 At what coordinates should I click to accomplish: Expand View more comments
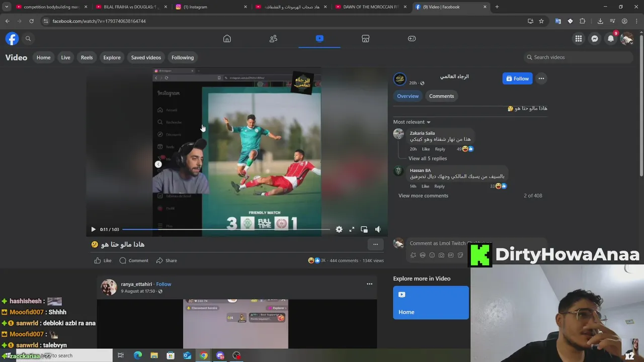(x=423, y=196)
